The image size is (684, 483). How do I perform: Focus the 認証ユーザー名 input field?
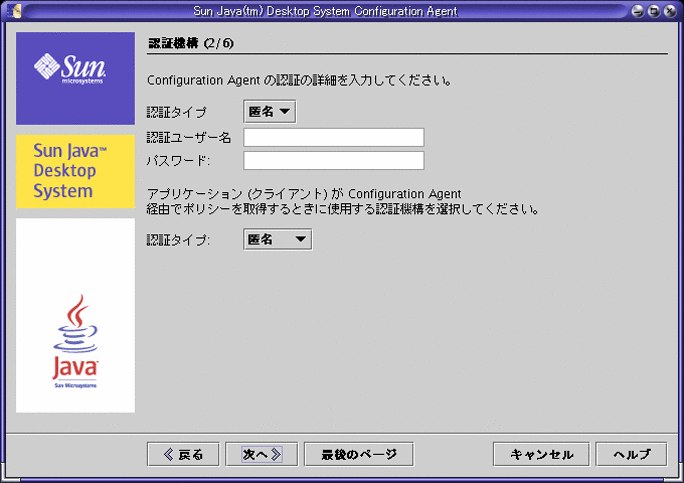click(334, 137)
